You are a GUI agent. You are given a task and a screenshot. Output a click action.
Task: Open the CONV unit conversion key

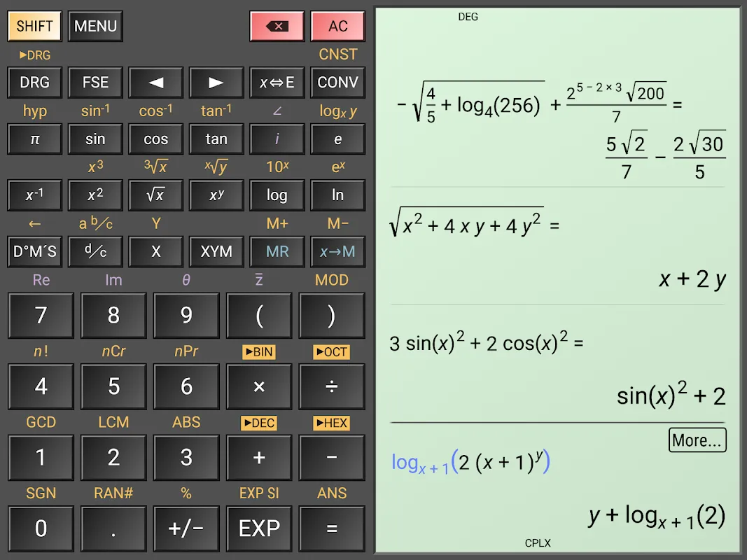(x=337, y=83)
